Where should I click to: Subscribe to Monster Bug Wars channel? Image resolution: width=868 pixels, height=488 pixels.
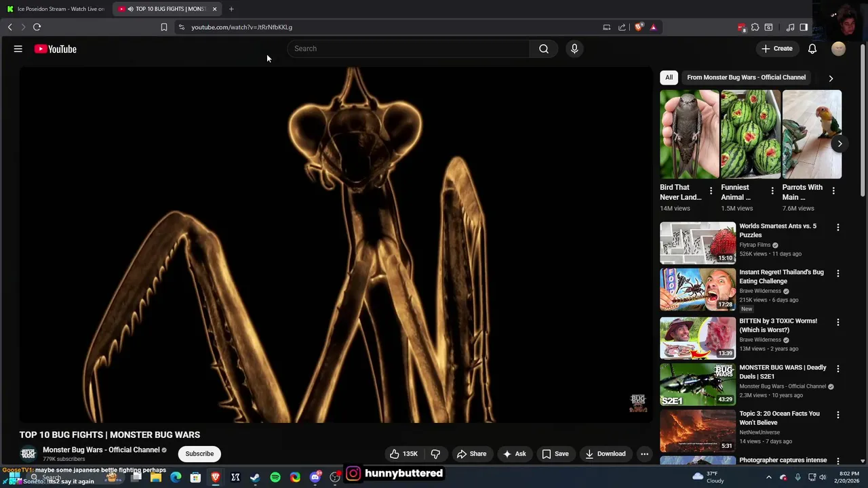[199, 453]
